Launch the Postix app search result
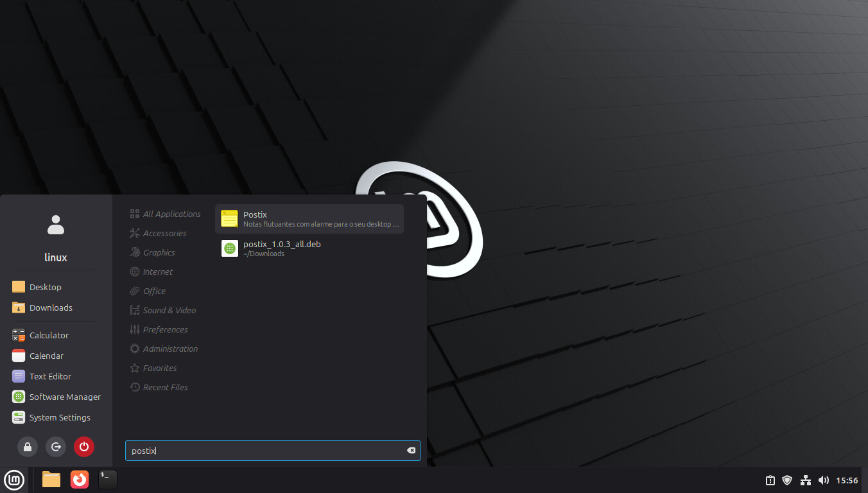Screen dimensions: 868x493 309,219
